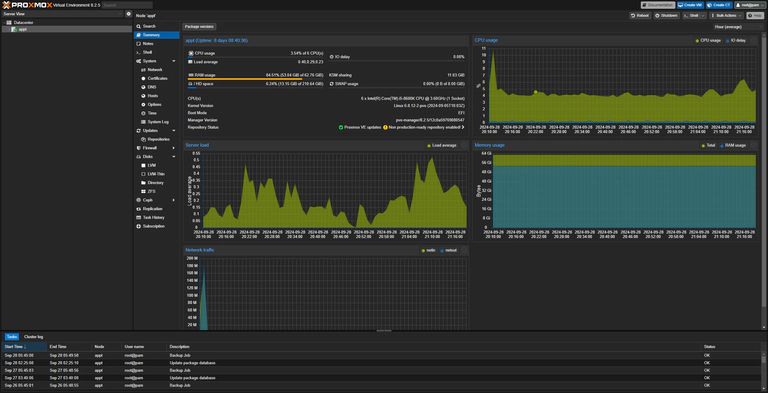768x393 pixels.
Task: Open Replication icon in menu
Action: pyautogui.click(x=139, y=209)
